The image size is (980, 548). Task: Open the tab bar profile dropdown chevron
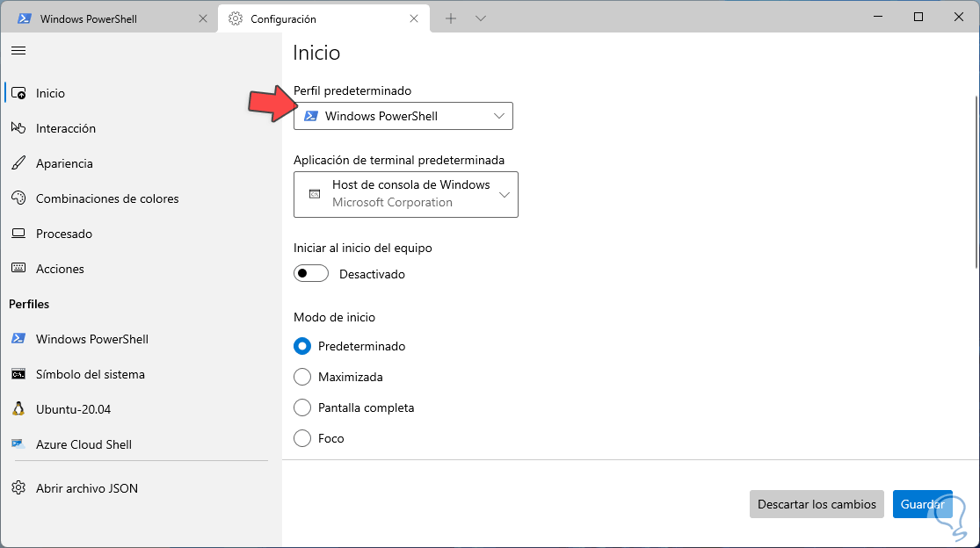pos(481,18)
